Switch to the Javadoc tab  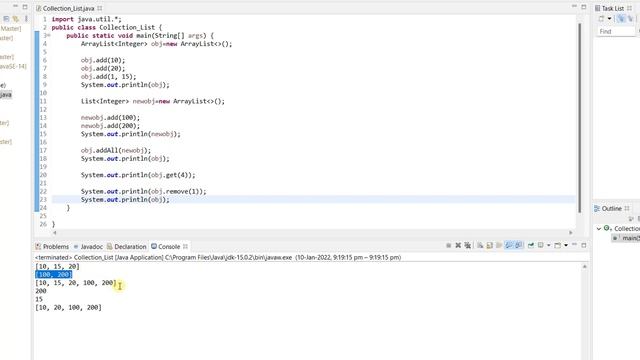click(88, 247)
